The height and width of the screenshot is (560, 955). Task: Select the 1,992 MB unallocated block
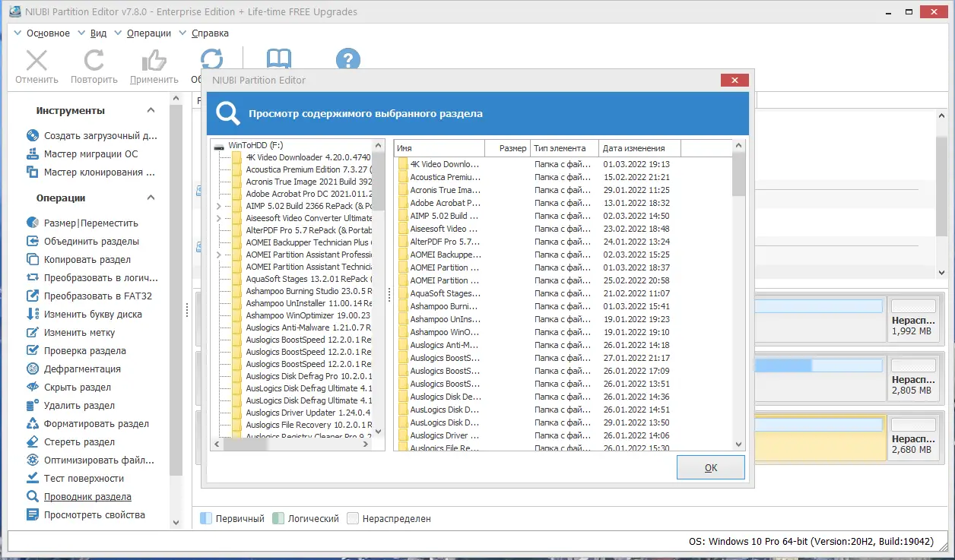coord(913,319)
